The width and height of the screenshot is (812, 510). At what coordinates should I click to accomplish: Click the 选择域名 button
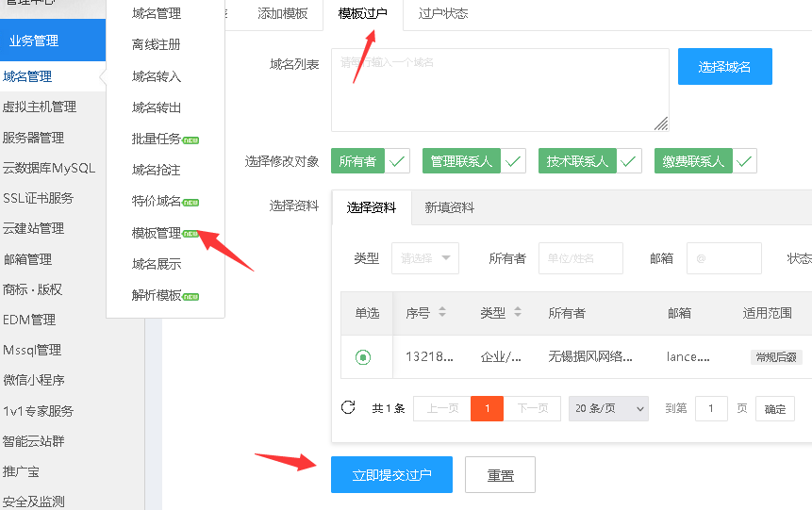tap(724, 67)
